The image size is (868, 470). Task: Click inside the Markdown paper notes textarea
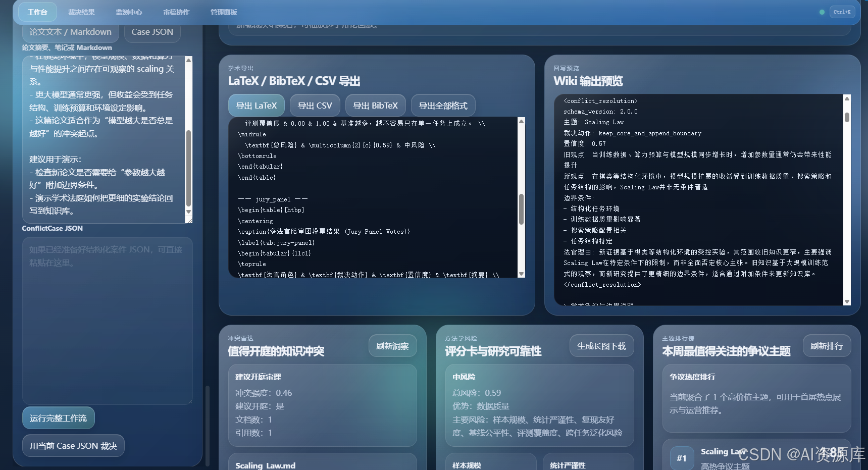104,139
